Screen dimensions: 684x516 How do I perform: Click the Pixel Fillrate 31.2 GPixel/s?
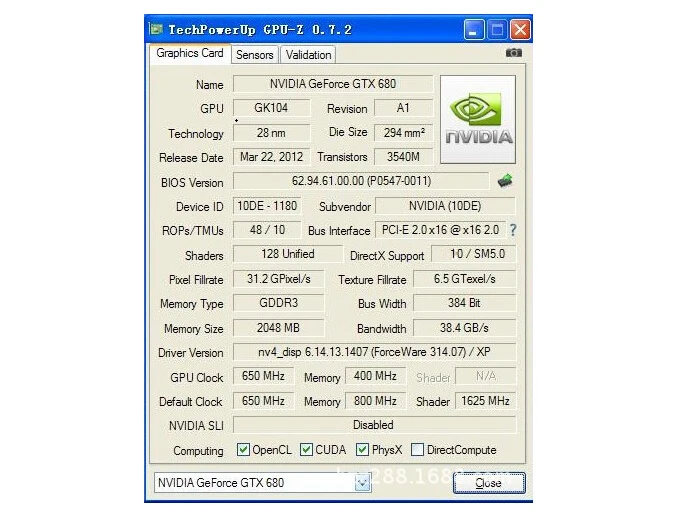[x=279, y=279]
